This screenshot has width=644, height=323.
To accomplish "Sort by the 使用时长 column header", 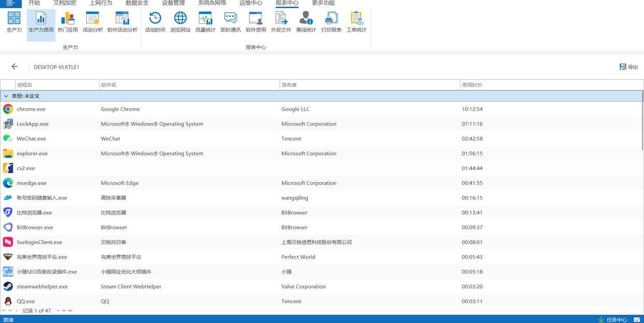I will pyautogui.click(x=472, y=85).
